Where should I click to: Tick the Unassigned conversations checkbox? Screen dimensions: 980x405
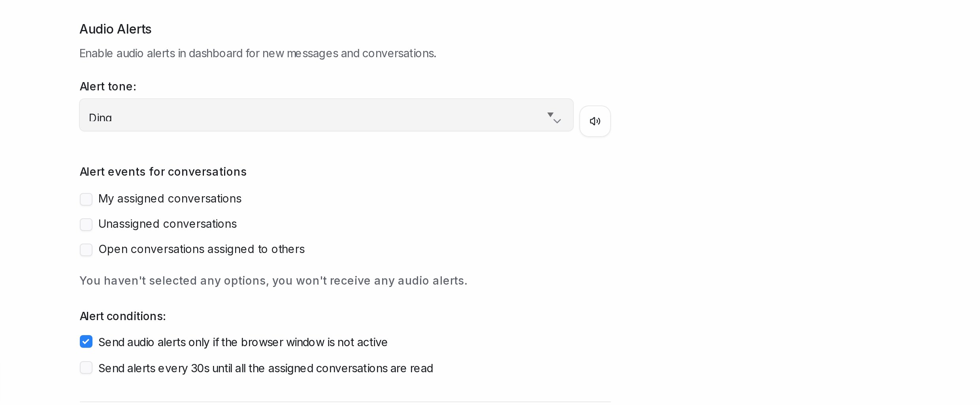tap(86, 225)
